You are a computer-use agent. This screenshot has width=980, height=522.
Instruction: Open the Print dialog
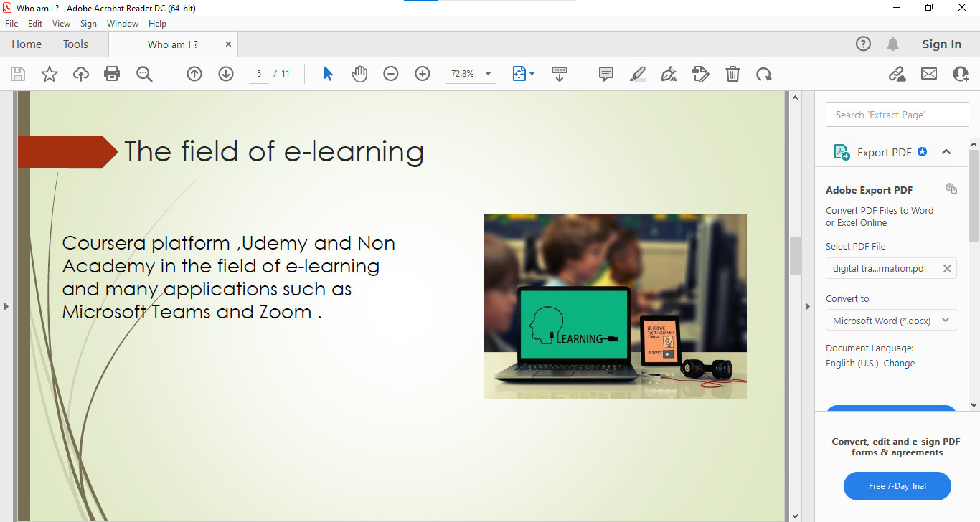coord(112,73)
